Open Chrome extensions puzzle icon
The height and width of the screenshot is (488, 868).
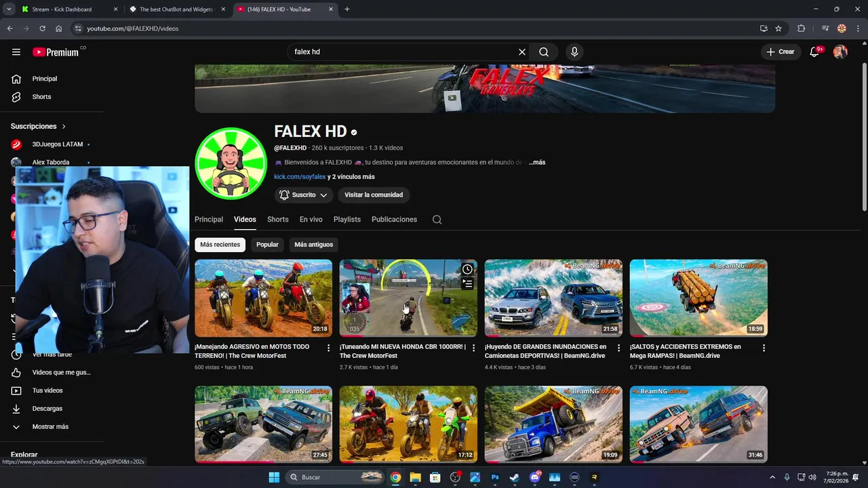(802, 28)
